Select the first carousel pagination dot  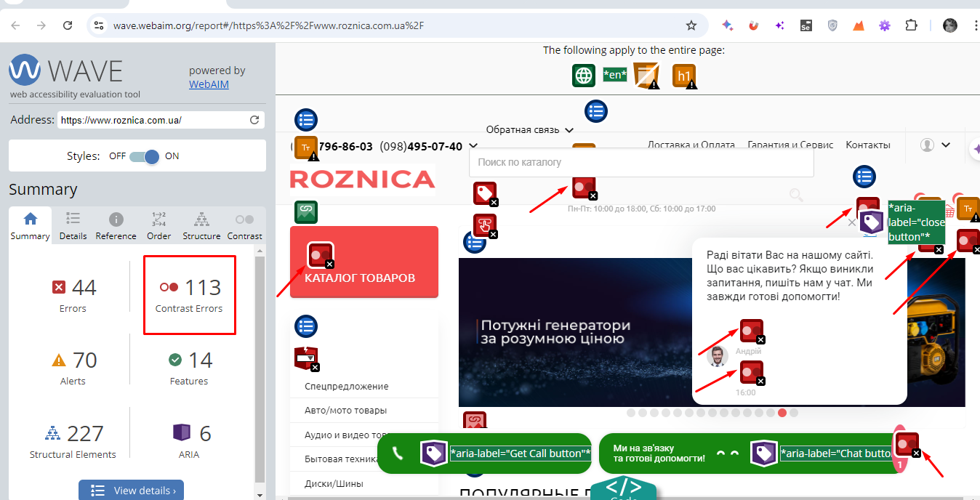click(x=631, y=413)
